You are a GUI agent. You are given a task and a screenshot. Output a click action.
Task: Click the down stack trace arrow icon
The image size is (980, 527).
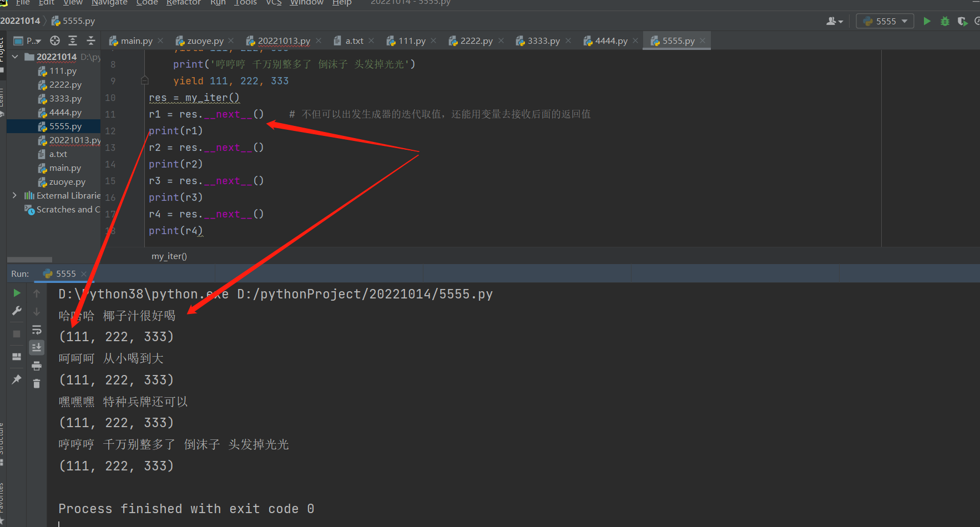(37, 311)
